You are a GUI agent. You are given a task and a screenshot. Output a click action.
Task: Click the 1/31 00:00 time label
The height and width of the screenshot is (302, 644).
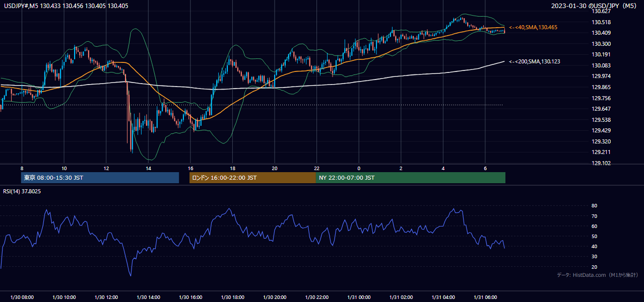(x=359, y=297)
